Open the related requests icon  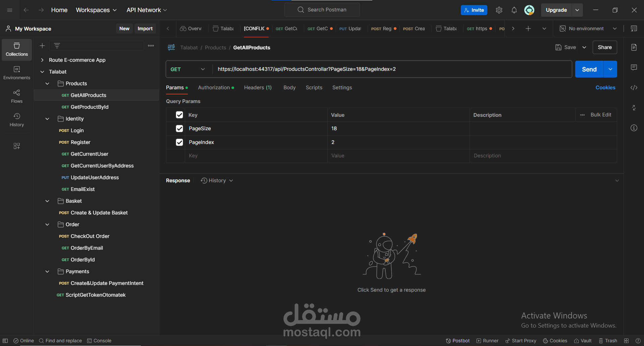coord(634,108)
